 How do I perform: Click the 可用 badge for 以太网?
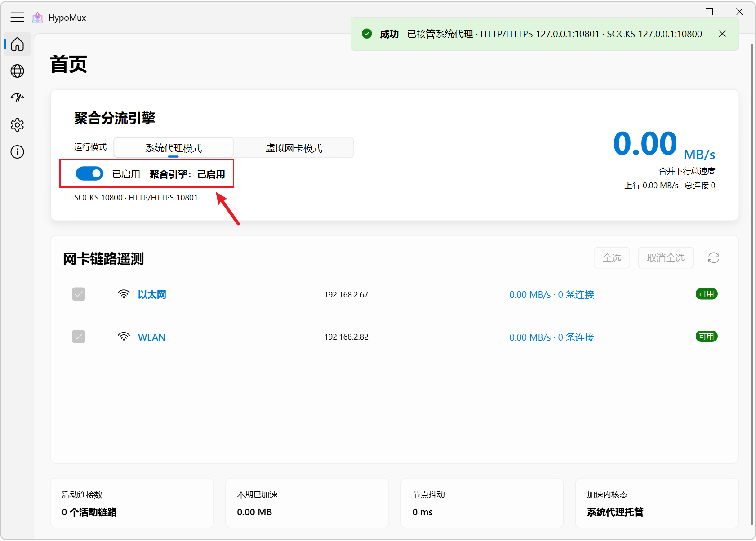pos(706,294)
